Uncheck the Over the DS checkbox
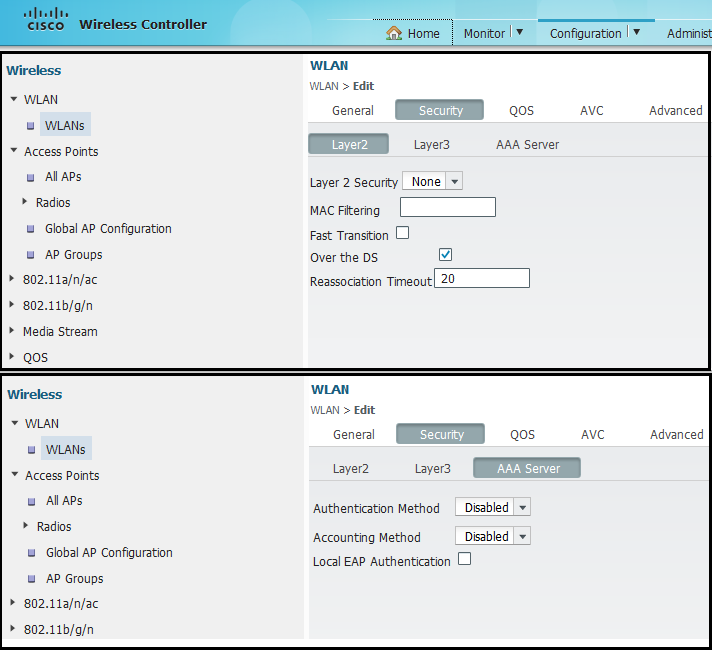Viewport: 712px width, 651px height. (446, 255)
